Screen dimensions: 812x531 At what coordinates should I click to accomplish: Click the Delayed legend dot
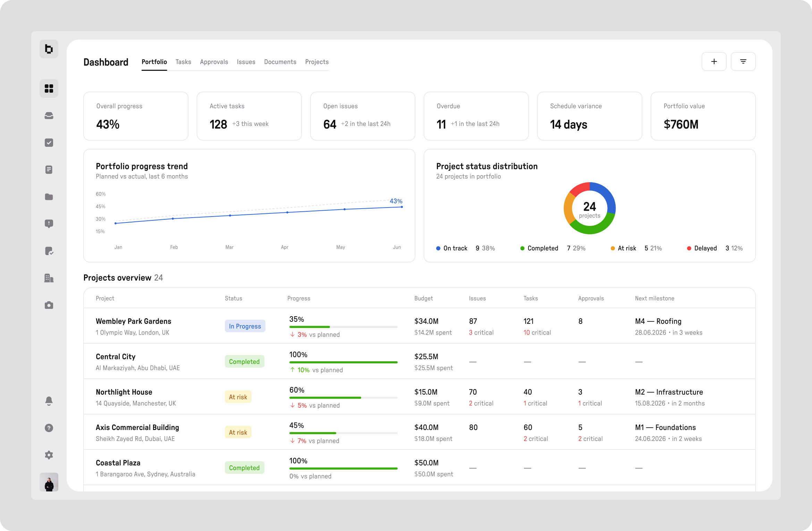tap(689, 248)
